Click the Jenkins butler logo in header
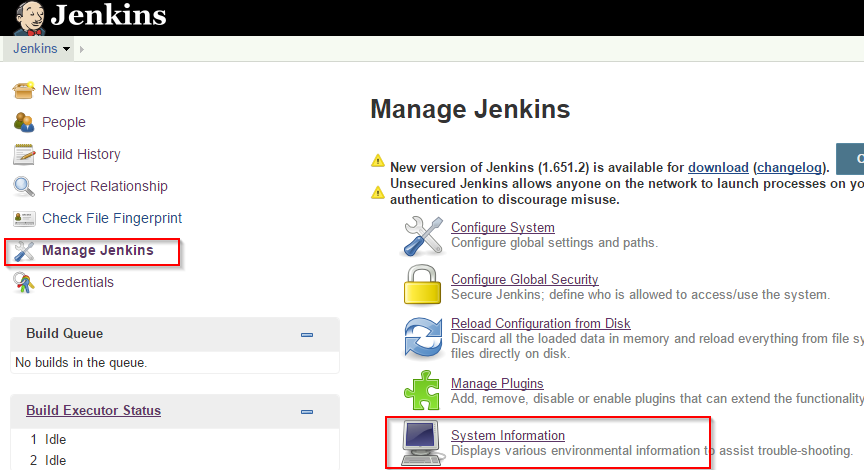The width and height of the screenshot is (864, 470). (30, 18)
